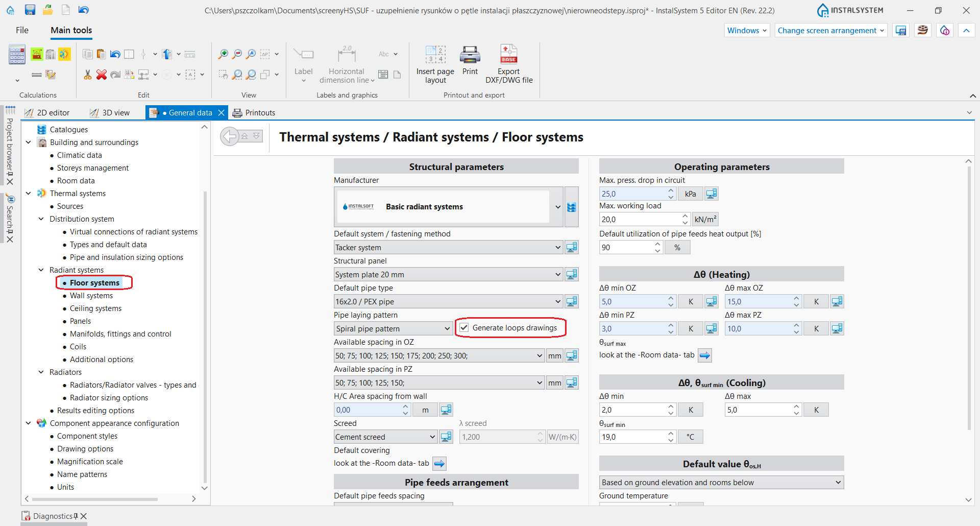Screen dimensions: 980x526
Task: Click the back navigation arrow above the title
Action: pos(229,136)
